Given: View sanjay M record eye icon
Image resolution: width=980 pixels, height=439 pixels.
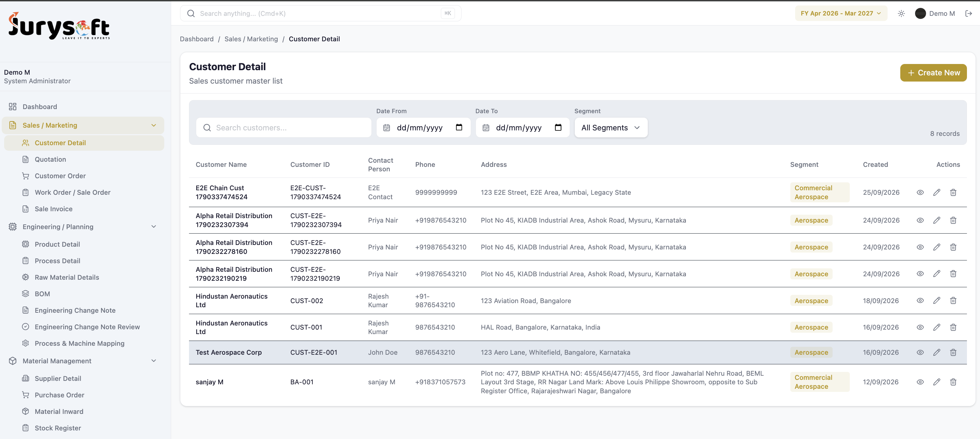Looking at the screenshot, I should click(x=920, y=382).
